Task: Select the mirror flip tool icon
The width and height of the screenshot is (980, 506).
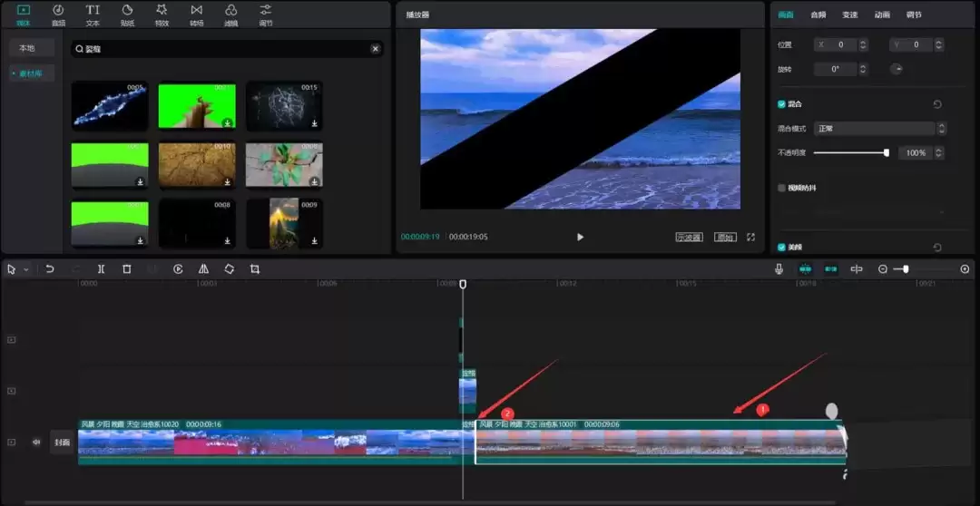Action: tap(203, 269)
